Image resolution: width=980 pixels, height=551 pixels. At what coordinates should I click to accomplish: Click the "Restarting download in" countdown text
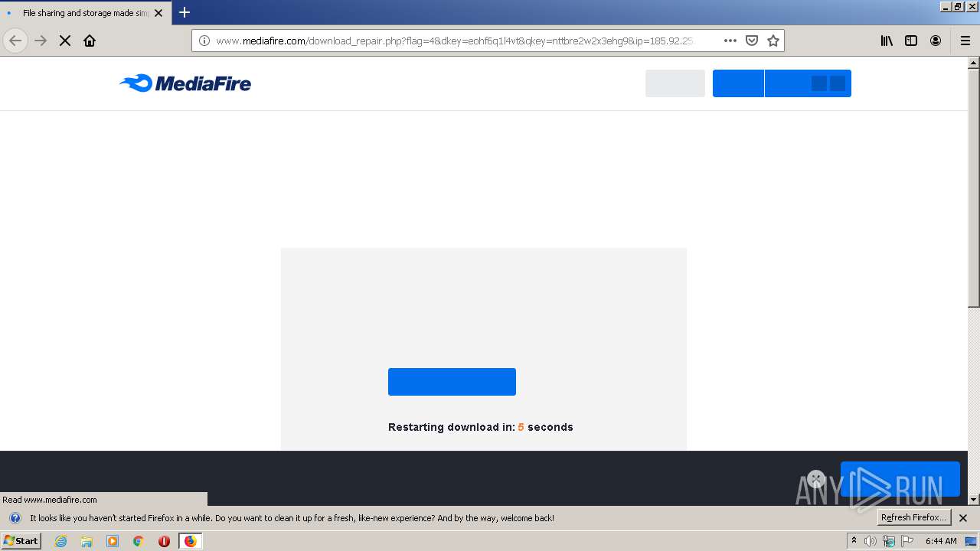(481, 427)
